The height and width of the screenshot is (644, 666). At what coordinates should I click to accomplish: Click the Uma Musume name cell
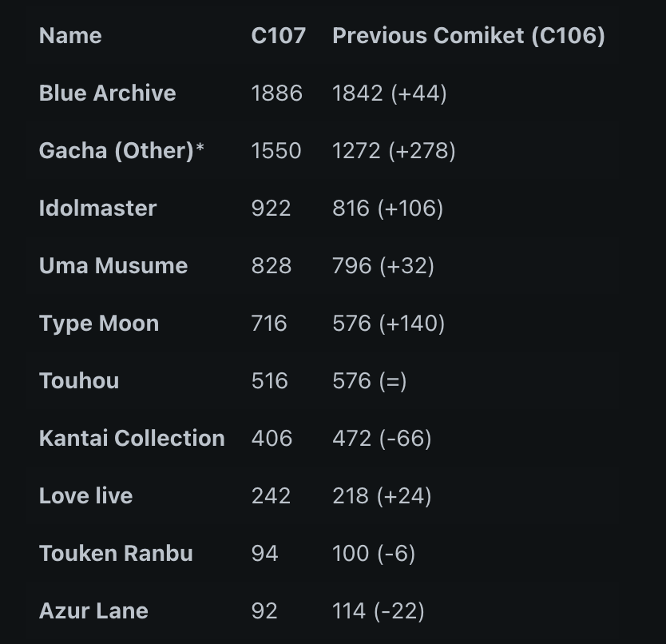[113, 266]
